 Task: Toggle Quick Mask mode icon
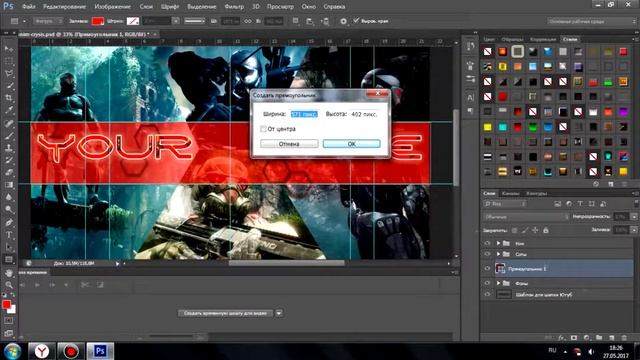[9, 321]
